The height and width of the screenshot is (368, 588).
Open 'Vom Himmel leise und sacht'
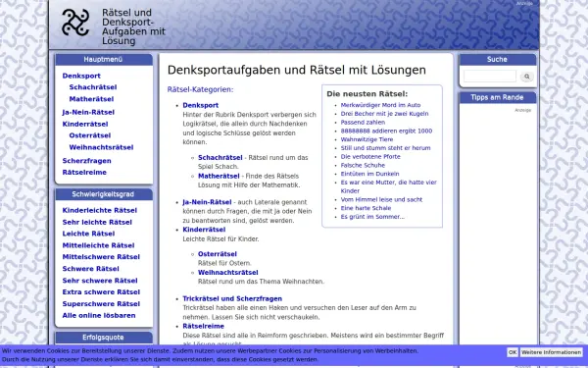coord(381,200)
